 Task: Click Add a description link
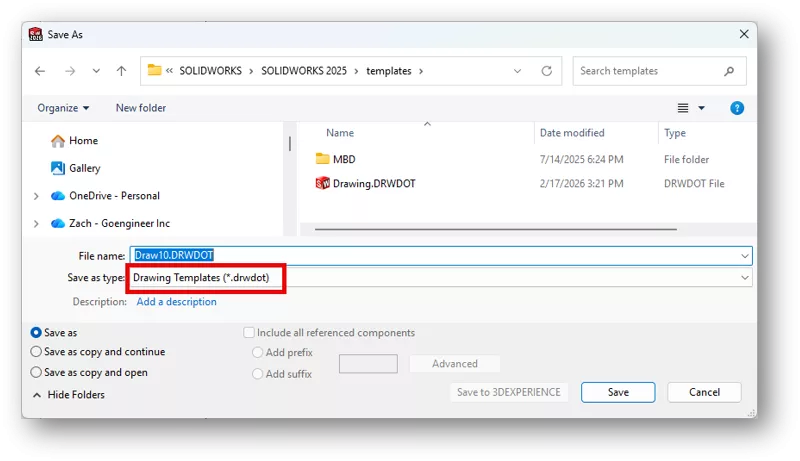[x=177, y=302]
